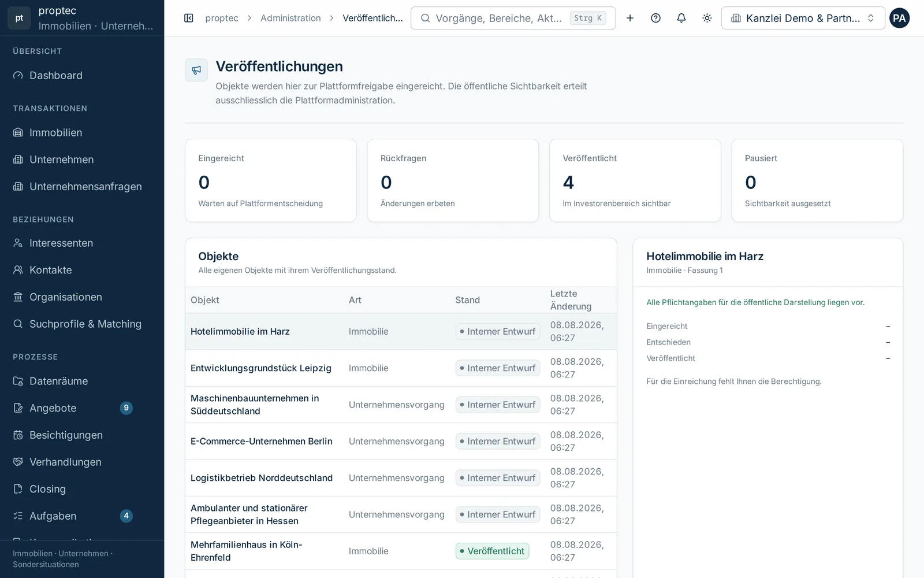Select the Rückfragen stat card
924x578 pixels.
453,180
